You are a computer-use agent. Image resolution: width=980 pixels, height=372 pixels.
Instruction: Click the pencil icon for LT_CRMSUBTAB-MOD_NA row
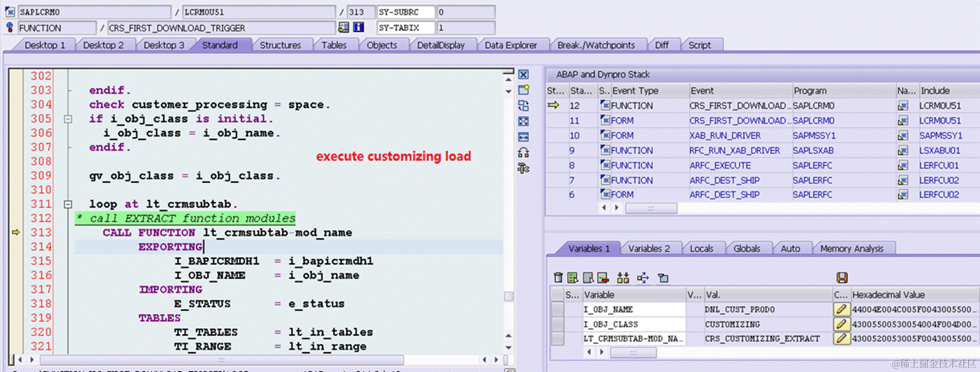tap(841, 338)
